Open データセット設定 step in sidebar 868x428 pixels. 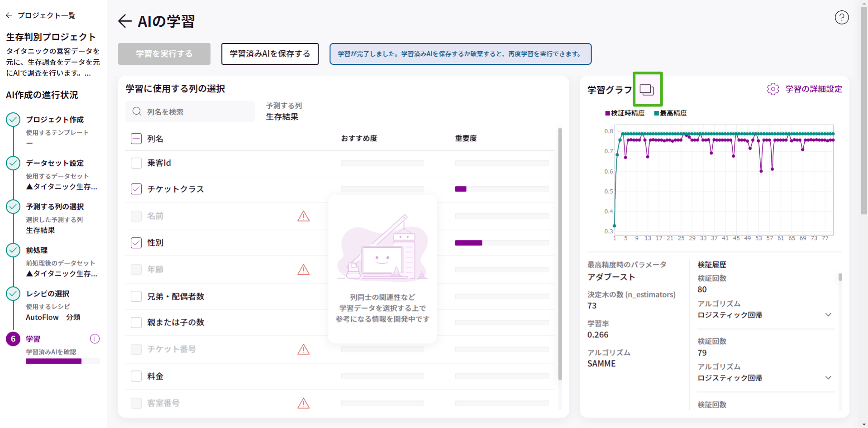pyautogui.click(x=55, y=163)
